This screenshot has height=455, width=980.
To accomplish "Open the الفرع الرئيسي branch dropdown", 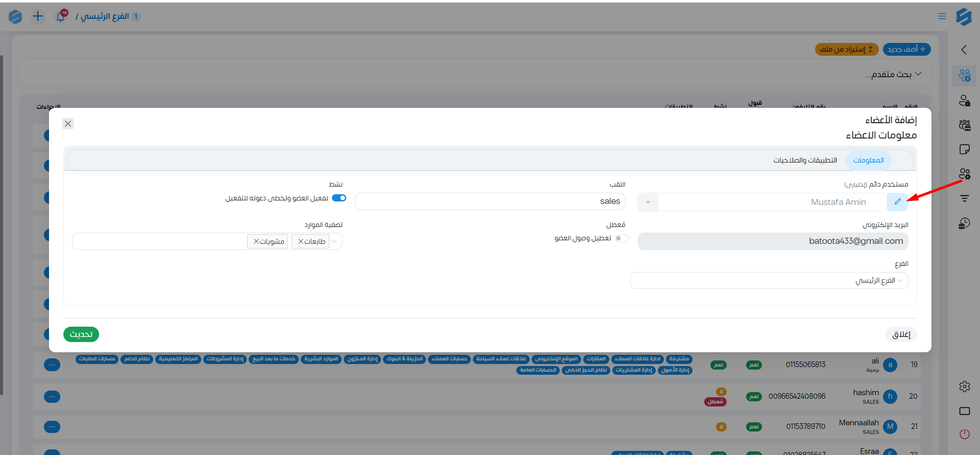I will [769, 280].
